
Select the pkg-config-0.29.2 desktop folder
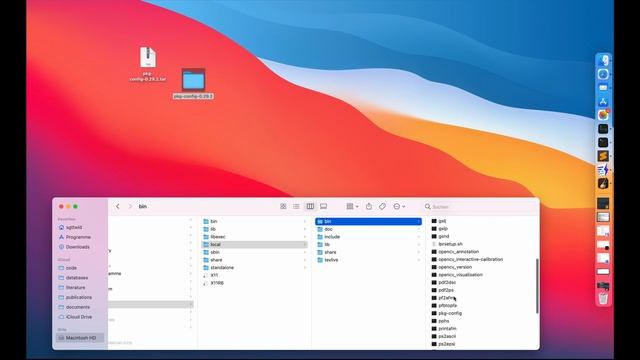pyautogui.click(x=193, y=84)
